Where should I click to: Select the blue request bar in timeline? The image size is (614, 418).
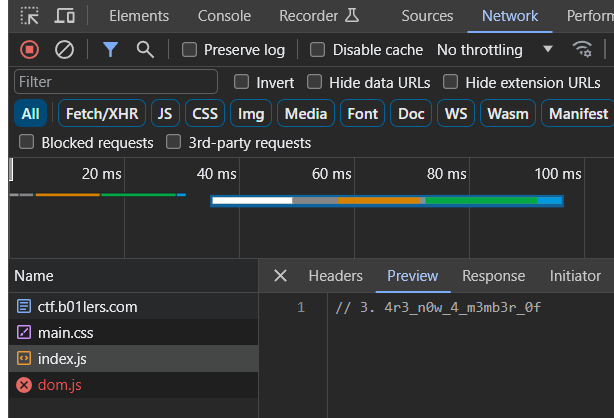[387, 201]
